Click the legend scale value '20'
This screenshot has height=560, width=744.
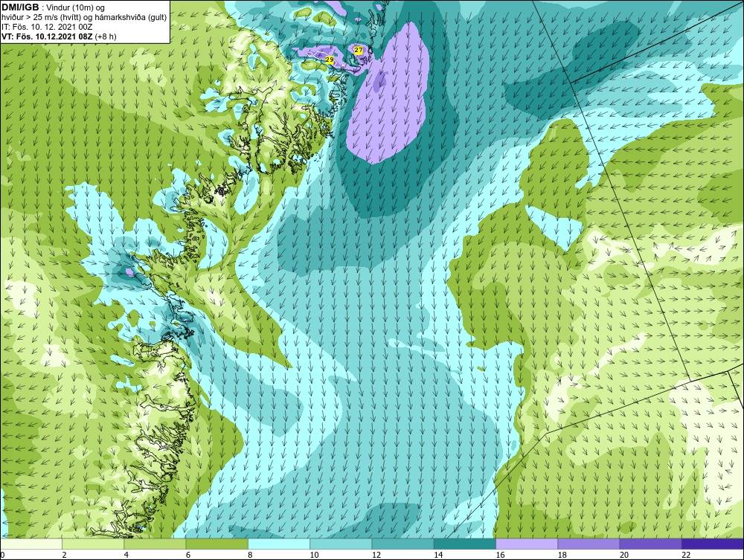click(624, 556)
